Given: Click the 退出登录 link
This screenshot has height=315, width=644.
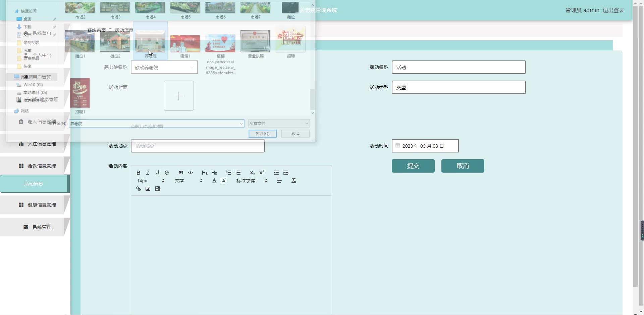Looking at the screenshot, I should [x=613, y=10].
